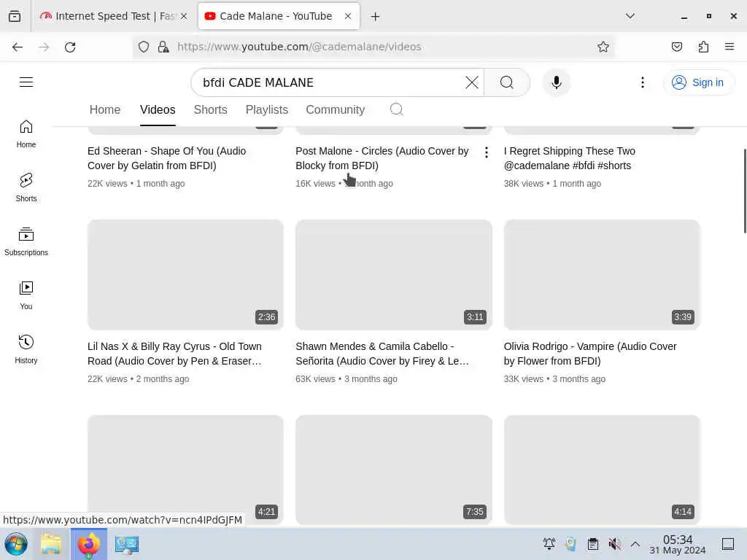Open Post Malone Circles cover title

tap(382, 158)
